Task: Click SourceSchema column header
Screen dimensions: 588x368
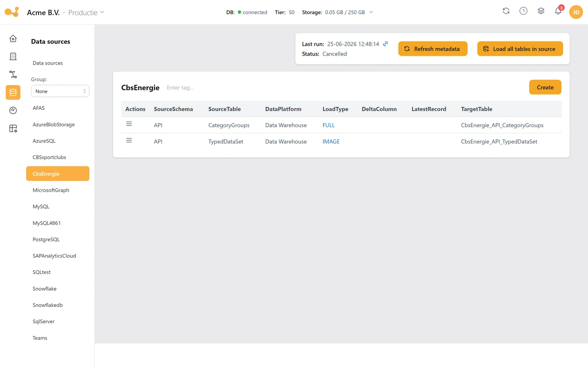Action: coord(173,109)
